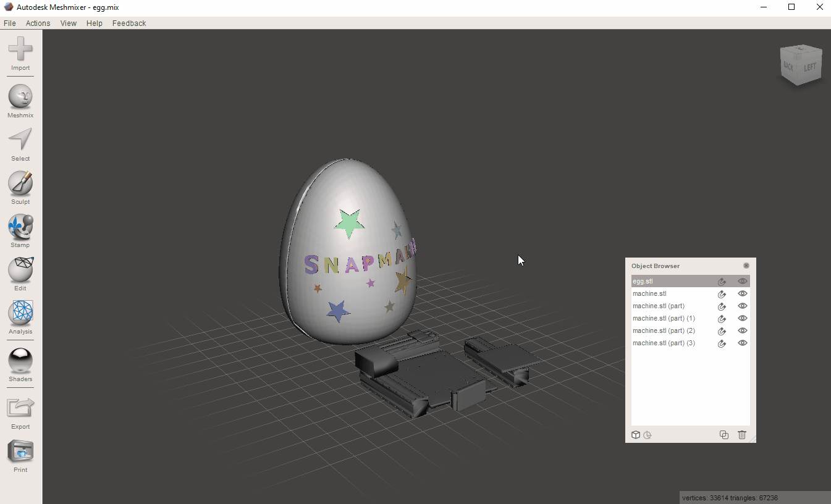The width and height of the screenshot is (831, 504).
Task: Toggle magnet for machine.stl (part)
Action: [722, 306]
